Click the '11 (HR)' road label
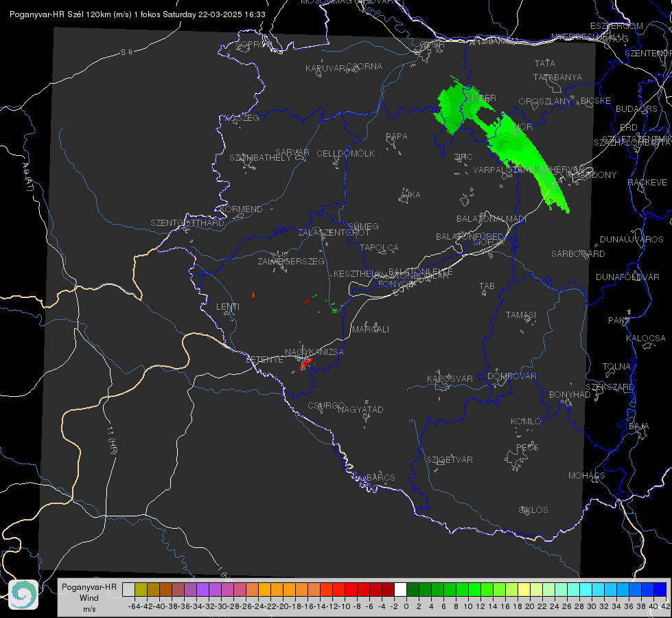This screenshot has height=618, width=672. click(112, 440)
